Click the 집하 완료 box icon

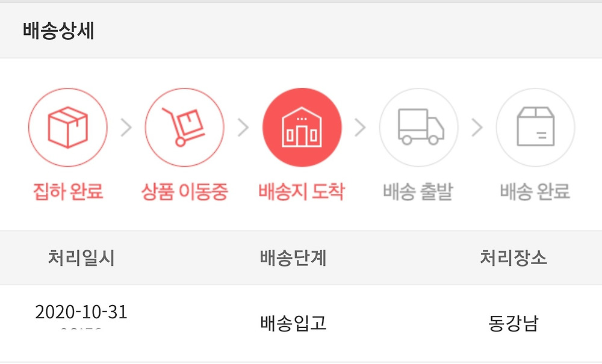[x=67, y=128]
